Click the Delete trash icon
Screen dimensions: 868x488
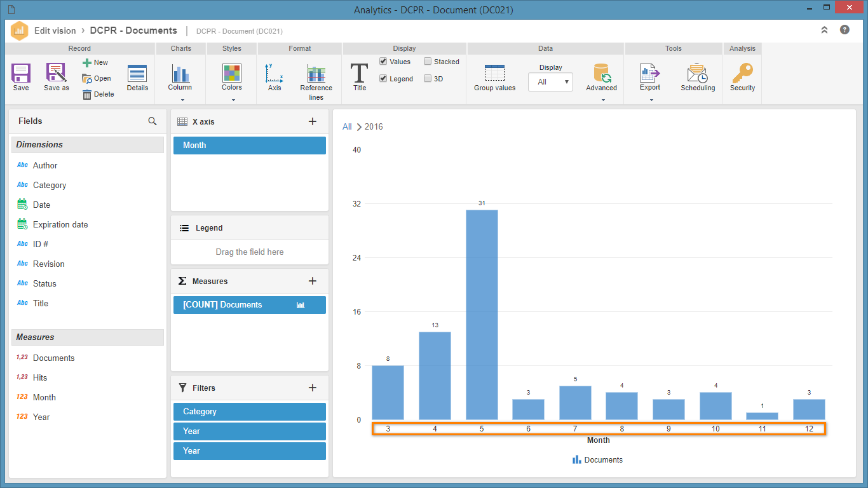[x=87, y=94]
